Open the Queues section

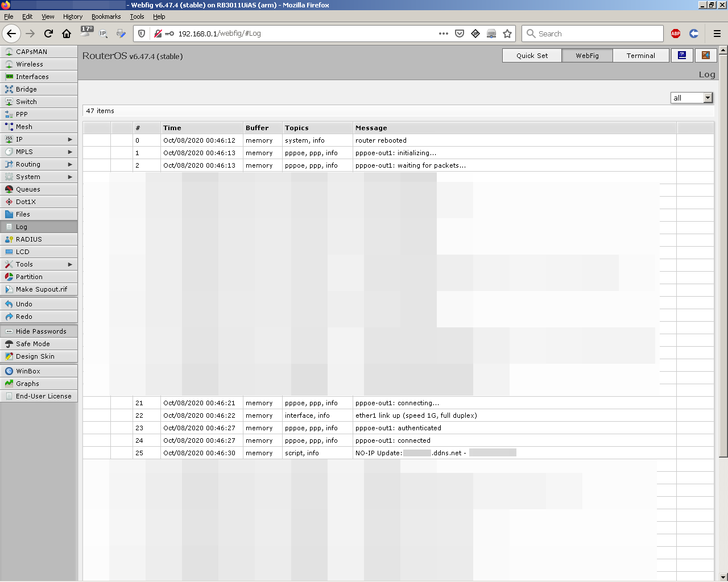(39, 189)
